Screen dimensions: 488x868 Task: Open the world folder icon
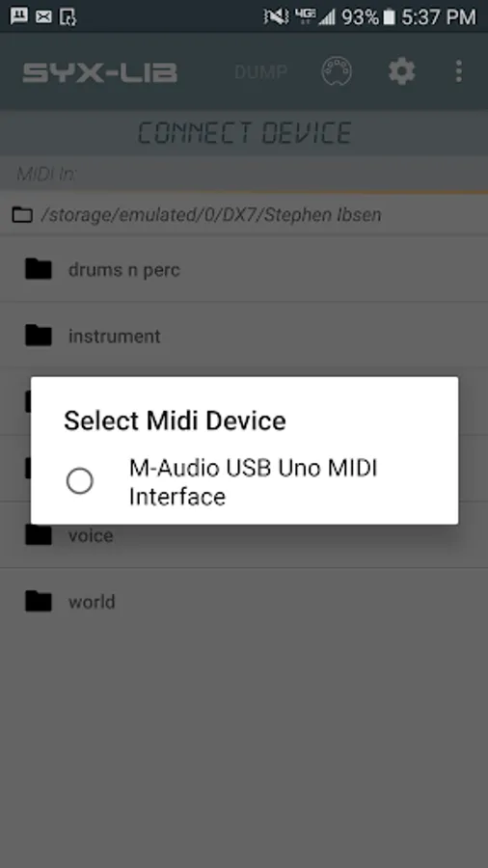click(x=39, y=602)
